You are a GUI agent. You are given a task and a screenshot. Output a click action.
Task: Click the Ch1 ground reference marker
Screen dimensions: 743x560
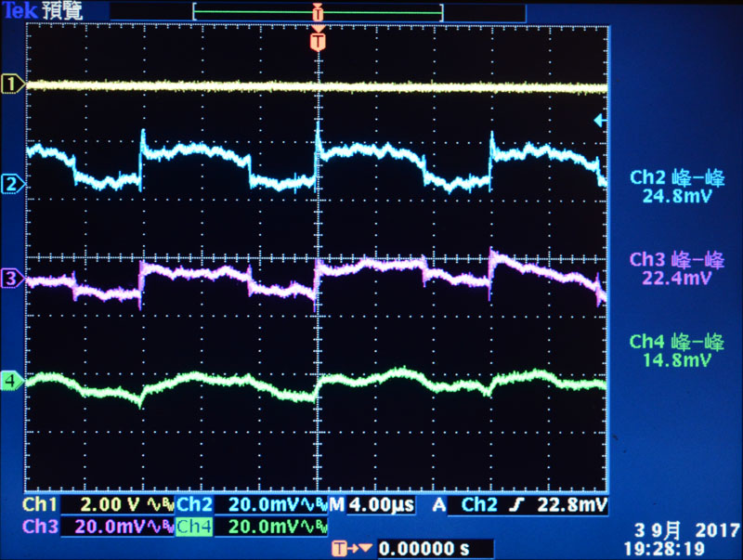[x=12, y=84]
